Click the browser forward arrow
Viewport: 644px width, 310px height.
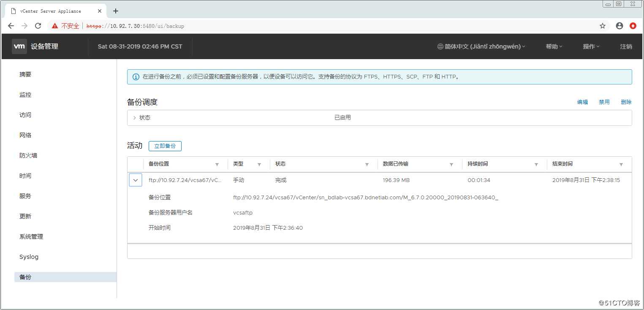click(24, 26)
